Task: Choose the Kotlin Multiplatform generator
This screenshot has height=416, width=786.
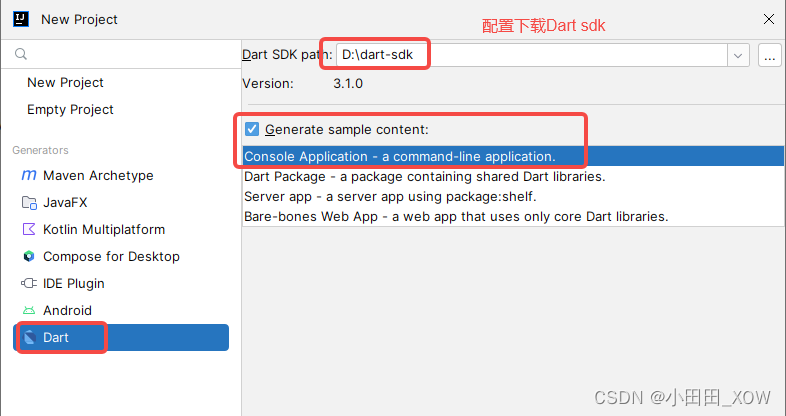Action: click(x=121, y=230)
